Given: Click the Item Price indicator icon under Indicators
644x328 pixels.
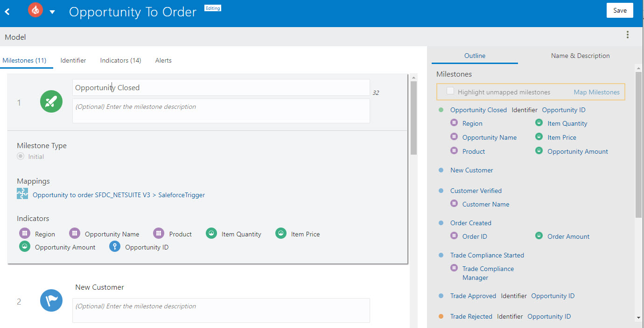Looking at the screenshot, I should point(281,234).
